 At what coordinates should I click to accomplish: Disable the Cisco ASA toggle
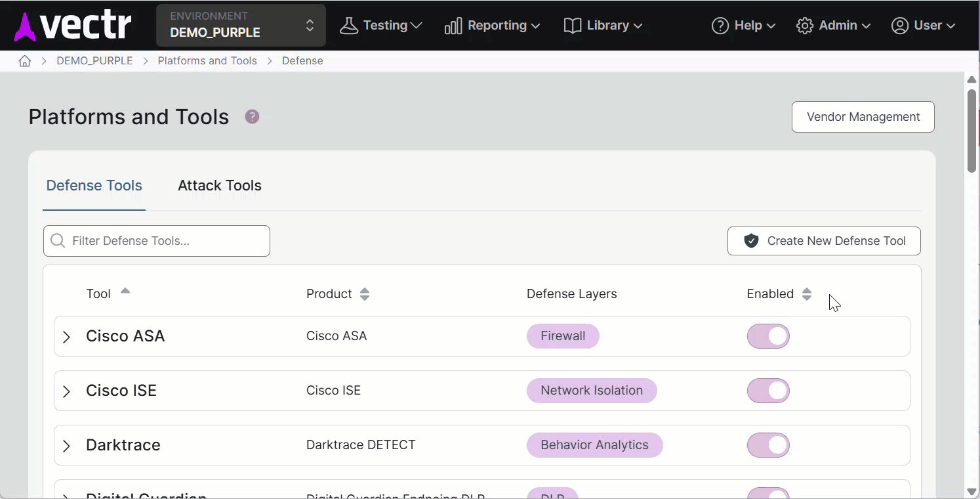coord(768,336)
